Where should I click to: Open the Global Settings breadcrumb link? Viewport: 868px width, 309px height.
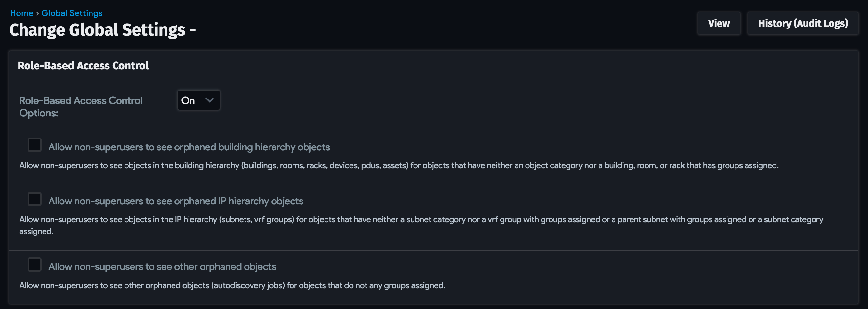click(72, 13)
